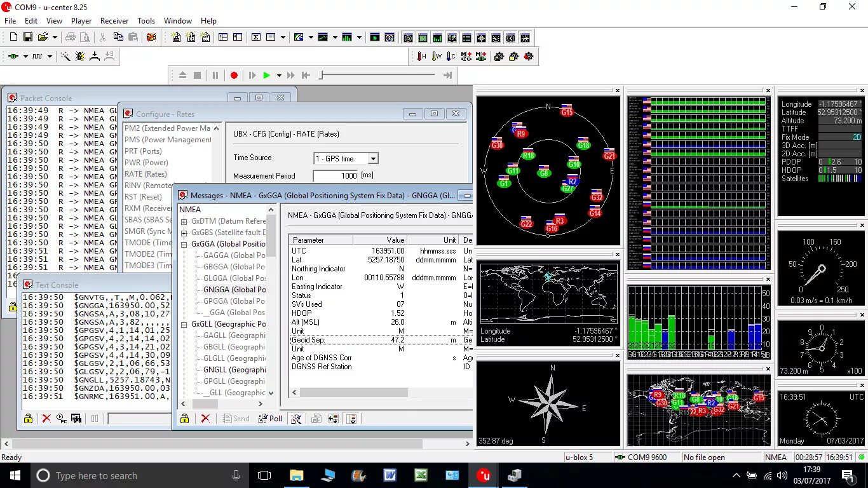Click the stop button in player toolbar
Viewport: 868px width, 488px height.
click(x=198, y=76)
